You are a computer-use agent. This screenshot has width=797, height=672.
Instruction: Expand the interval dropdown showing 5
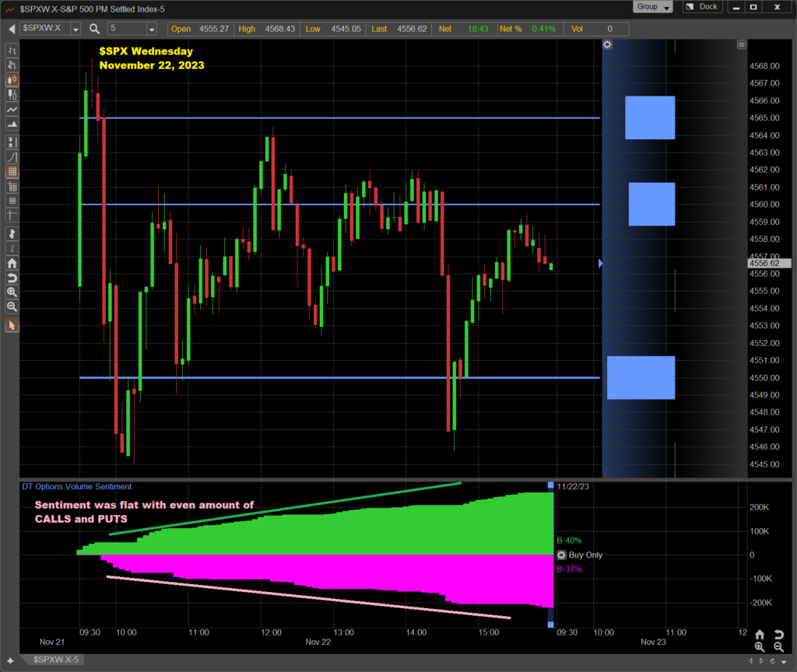tap(158, 29)
